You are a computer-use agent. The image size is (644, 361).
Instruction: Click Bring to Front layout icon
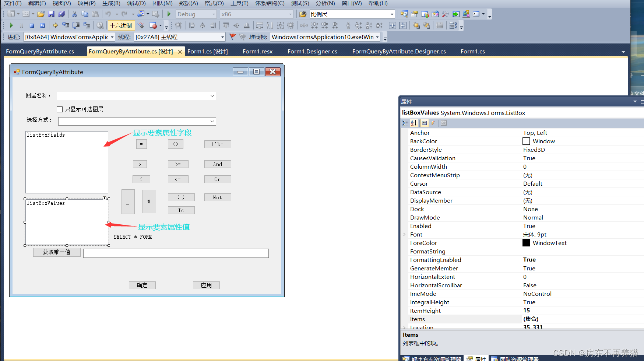coord(416,25)
